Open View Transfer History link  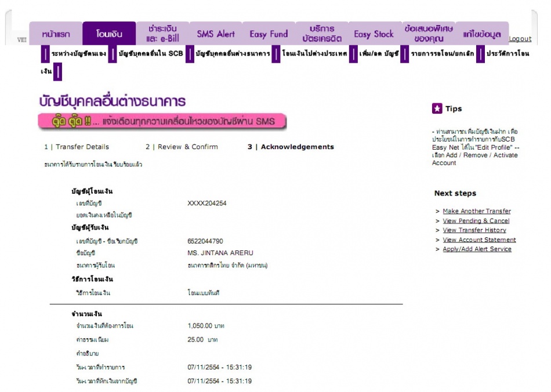(474, 230)
